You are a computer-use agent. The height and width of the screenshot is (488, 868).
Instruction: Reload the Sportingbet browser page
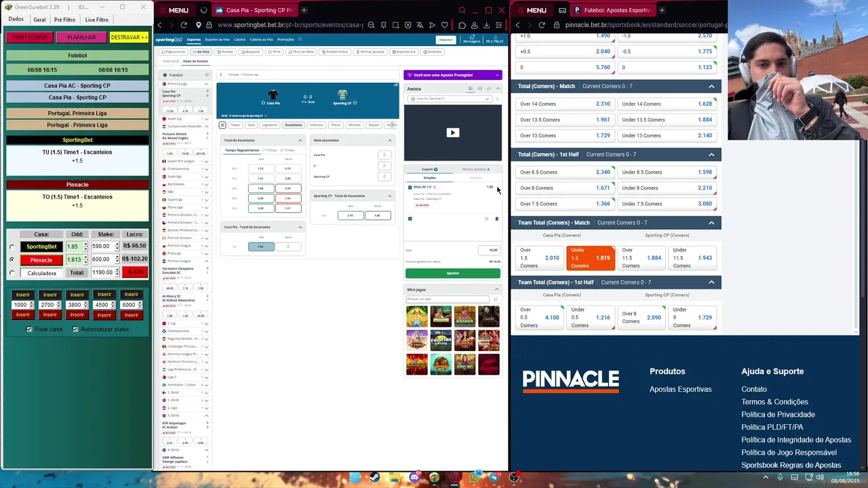tap(183, 25)
